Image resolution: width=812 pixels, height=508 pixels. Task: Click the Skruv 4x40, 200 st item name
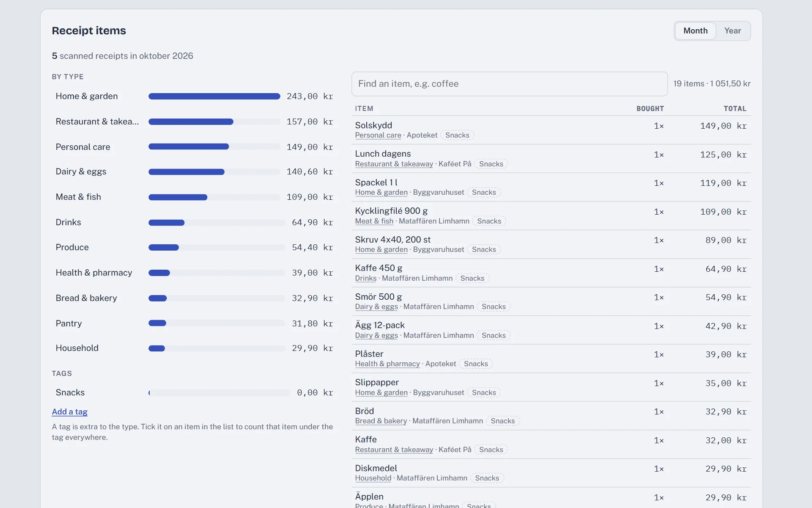click(393, 240)
